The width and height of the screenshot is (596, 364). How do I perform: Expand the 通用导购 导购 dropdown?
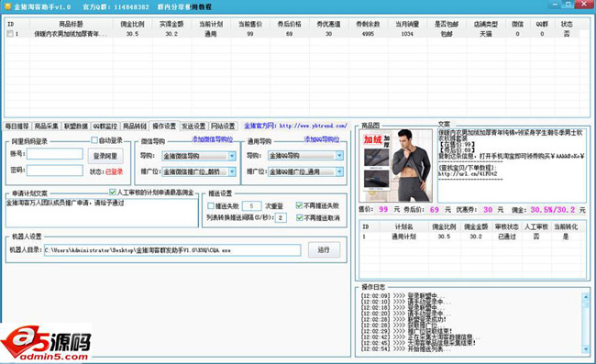339,155
